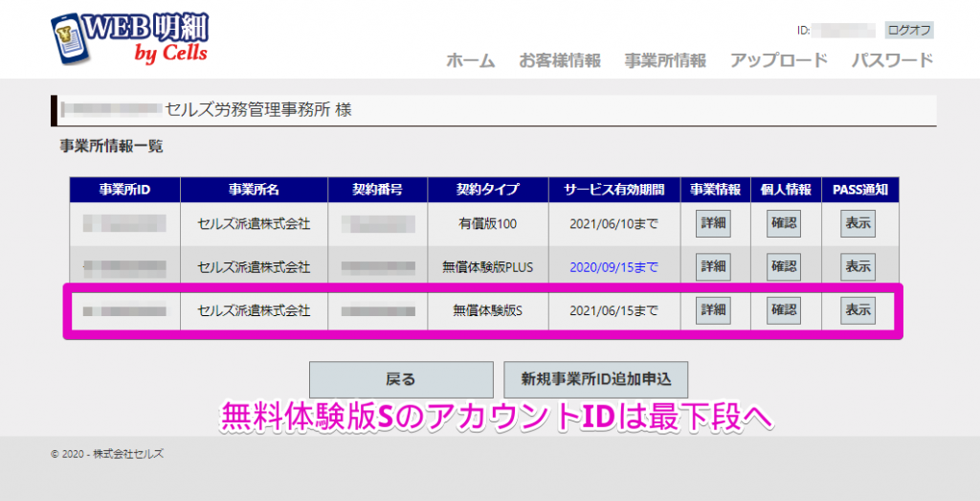Viewport: 980px width, 501px height.
Task: Click 表示 for the 有償版100 row
Action: coord(858,223)
